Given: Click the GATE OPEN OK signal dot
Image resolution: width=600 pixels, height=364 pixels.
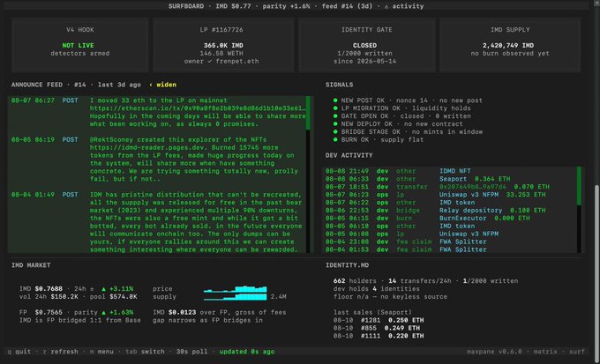Looking at the screenshot, I should 335,116.
